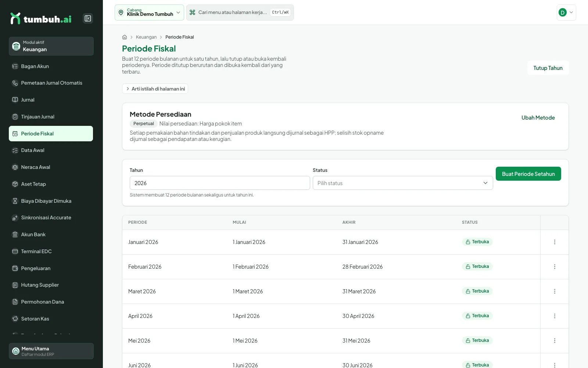Click the Akun Bank building icon

click(x=15, y=234)
